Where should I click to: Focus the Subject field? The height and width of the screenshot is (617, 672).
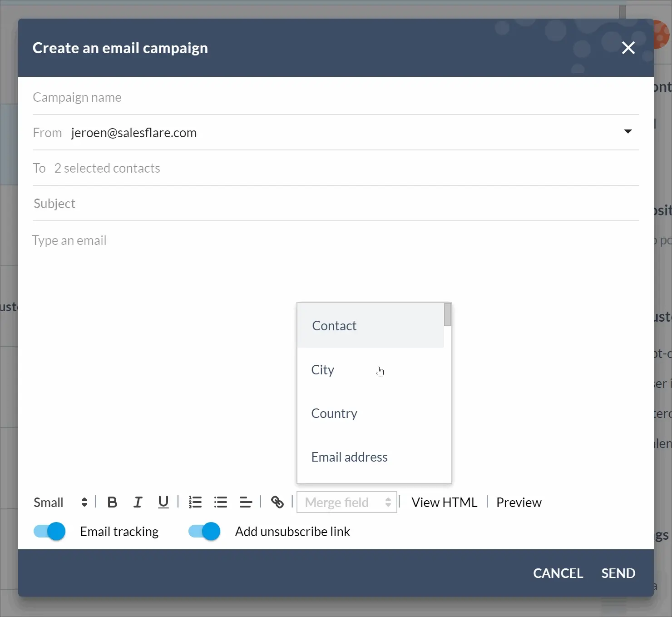coord(336,204)
